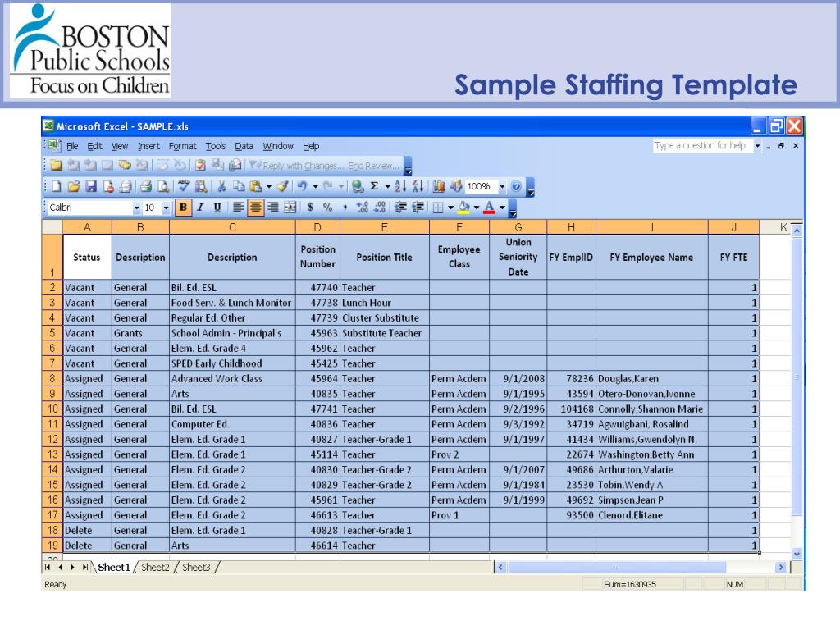Viewport: 840px width, 630px height.
Task: Toggle Underline formatting
Action: point(217,208)
